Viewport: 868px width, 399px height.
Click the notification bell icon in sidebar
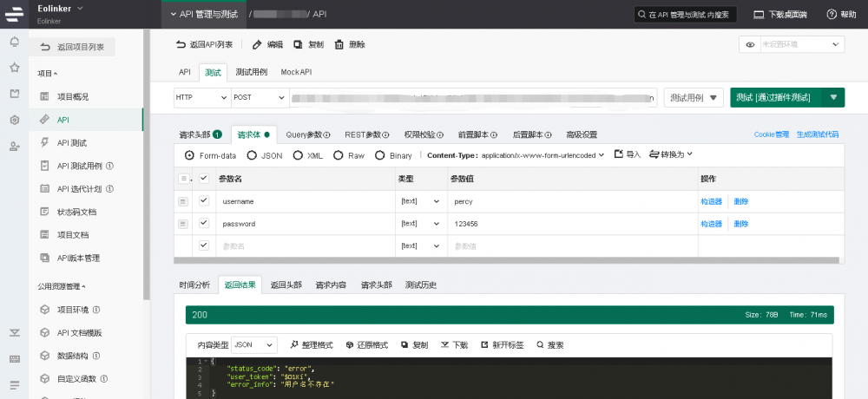point(14,42)
